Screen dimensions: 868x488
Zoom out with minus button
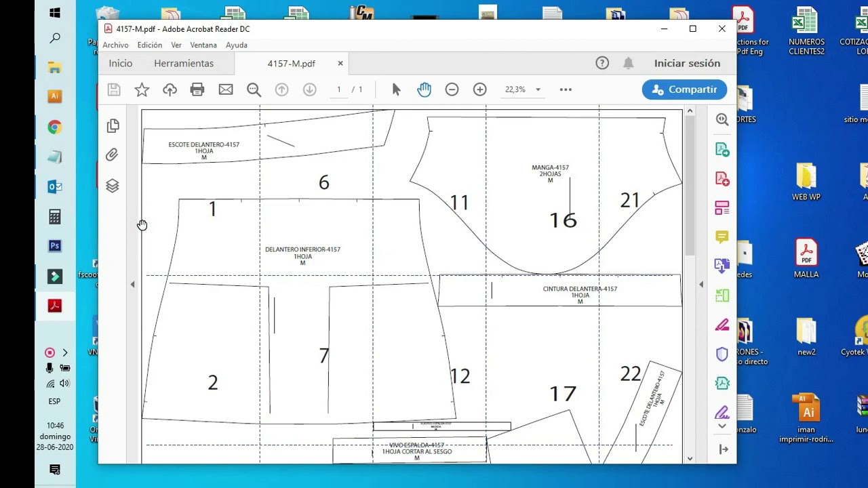(x=452, y=89)
